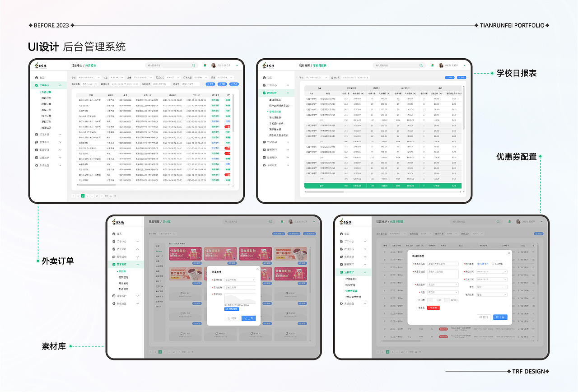Click the material name input in the 素材库 dialog
Image resolution: width=578 pixels, height=392 pixels.
(x=240, y=287)
